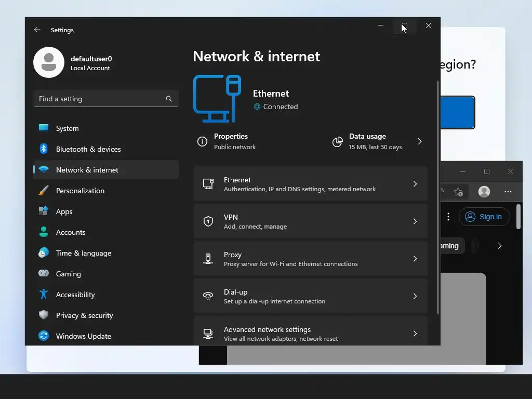This screenshot has width=532, height=399.
Task: Expand the Proxy row chevron
Action: 415,259
